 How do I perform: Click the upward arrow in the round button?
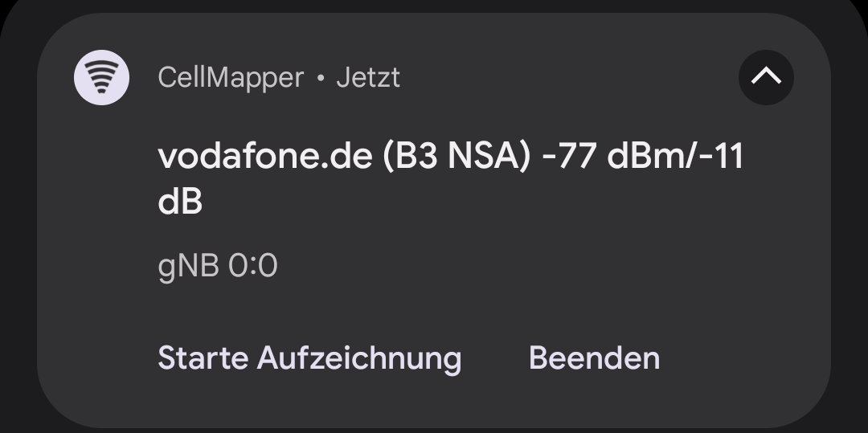[766, 77]
